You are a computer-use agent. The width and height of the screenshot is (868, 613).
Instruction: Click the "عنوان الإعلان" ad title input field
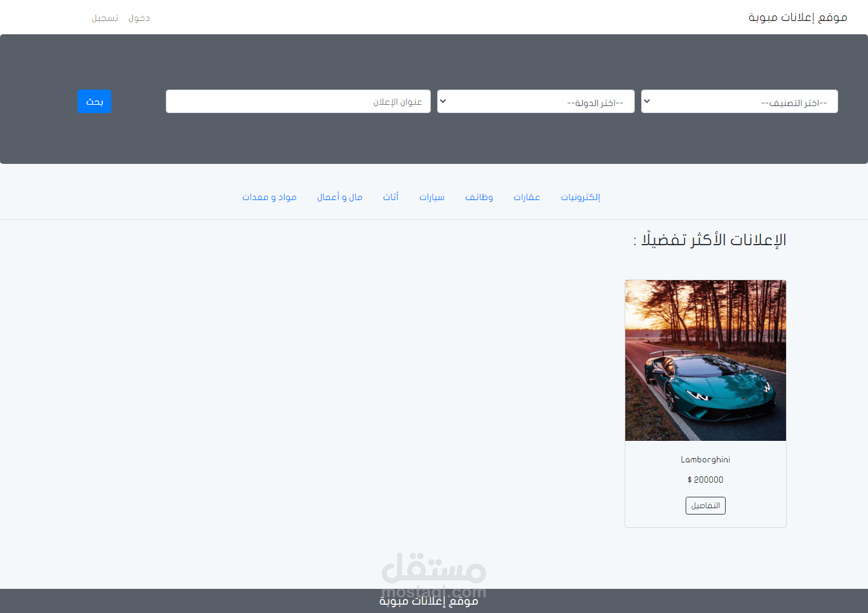pyautogui.click(x=297, y=101)
